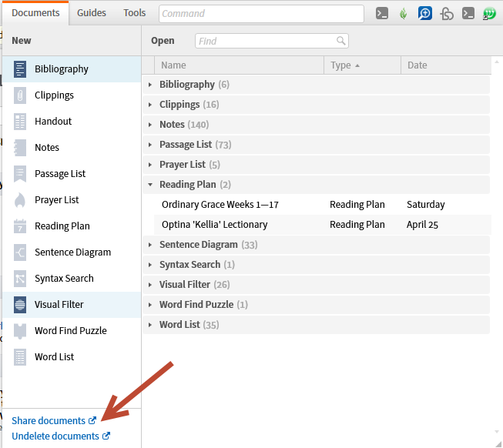Image resolution: width=503 pixels, height=448 pixels.
Task: Create a new Bibliography document
Action: [72, 69]
